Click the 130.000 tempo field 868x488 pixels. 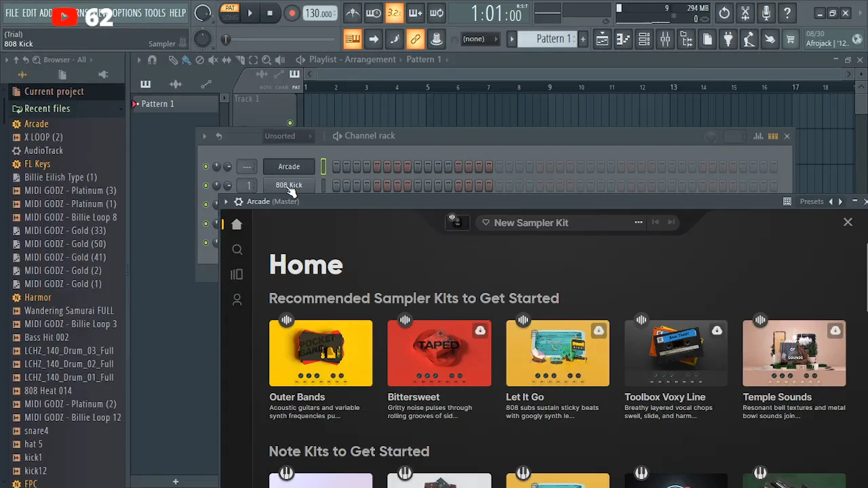point(319,14)
